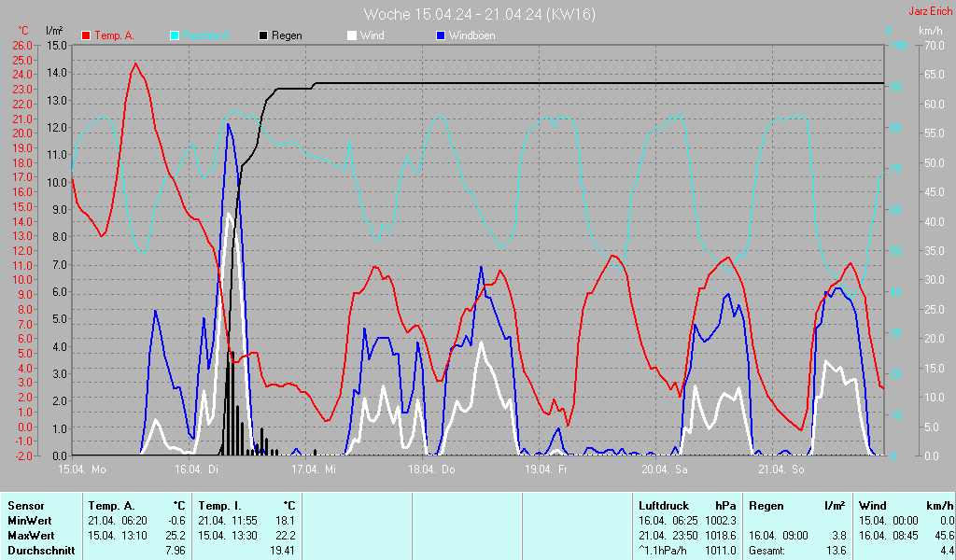Click the Temp. I. maximum value 22.2
Screen dimensions: 956x560
(286, 536)
